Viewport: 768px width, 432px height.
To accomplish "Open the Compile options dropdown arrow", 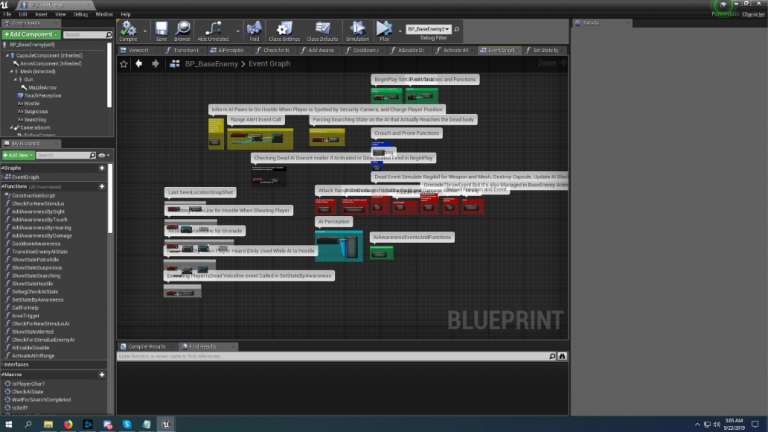I will click(144, 31).
